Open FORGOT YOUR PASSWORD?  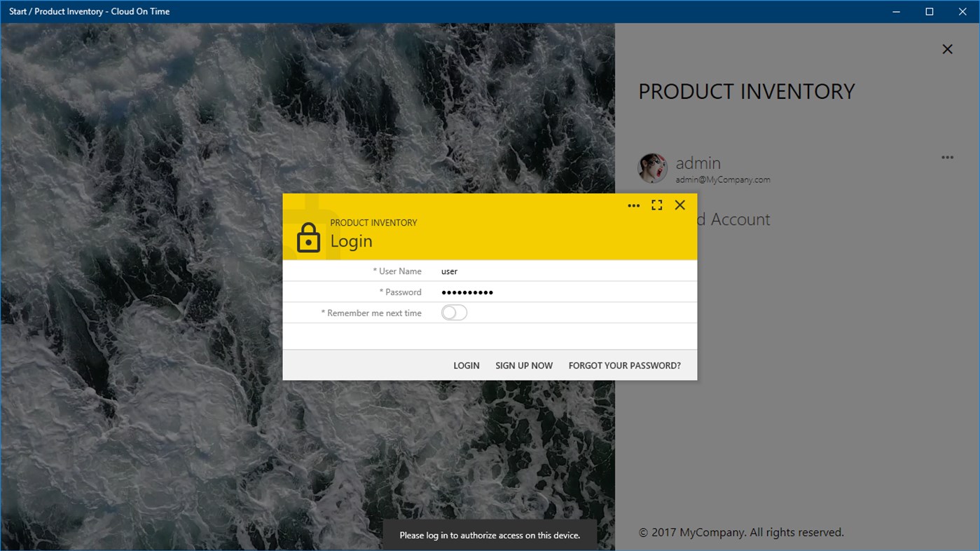point(624,365)
